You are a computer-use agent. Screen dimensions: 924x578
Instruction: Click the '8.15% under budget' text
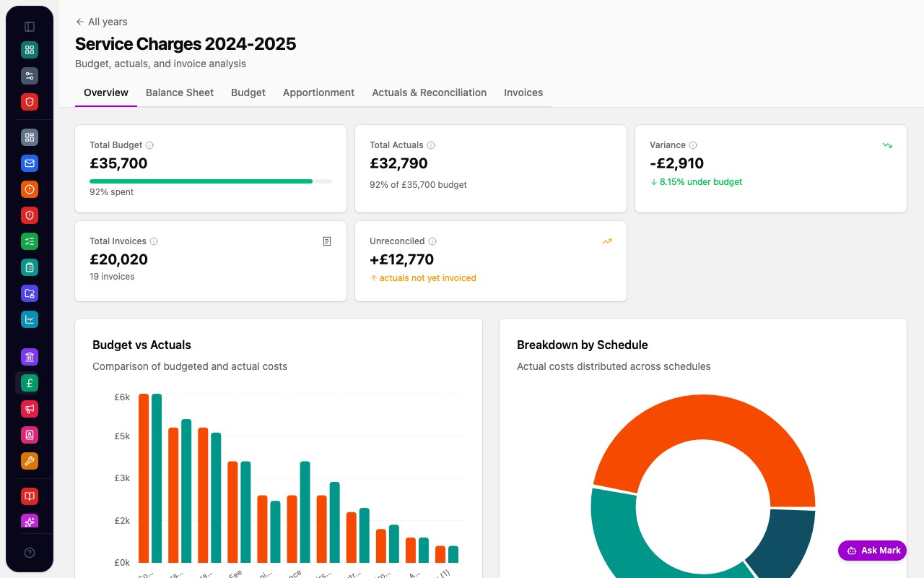(701, 182)
